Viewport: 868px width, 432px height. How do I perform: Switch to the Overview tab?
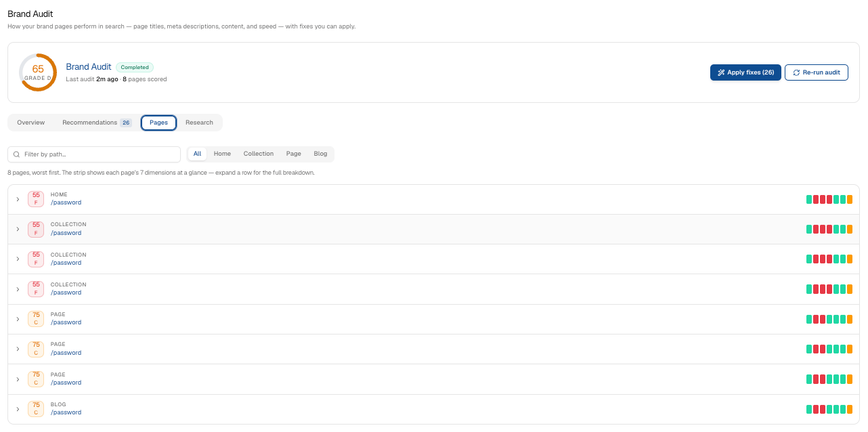[31, 123]
